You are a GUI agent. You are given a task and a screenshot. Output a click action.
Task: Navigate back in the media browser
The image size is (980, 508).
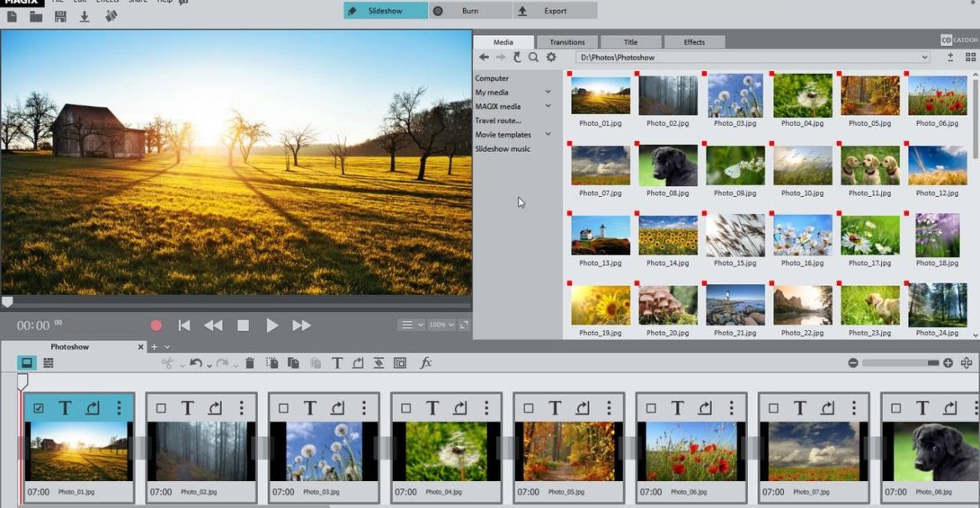tap(484, 57)
